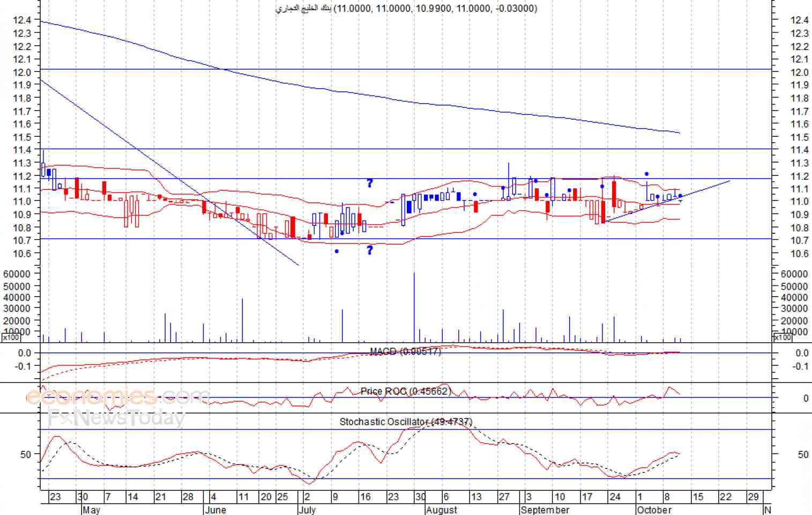
Task: Click the 10.6 value on right price axis
Action: pyautogui.click(x=799, y=254)
